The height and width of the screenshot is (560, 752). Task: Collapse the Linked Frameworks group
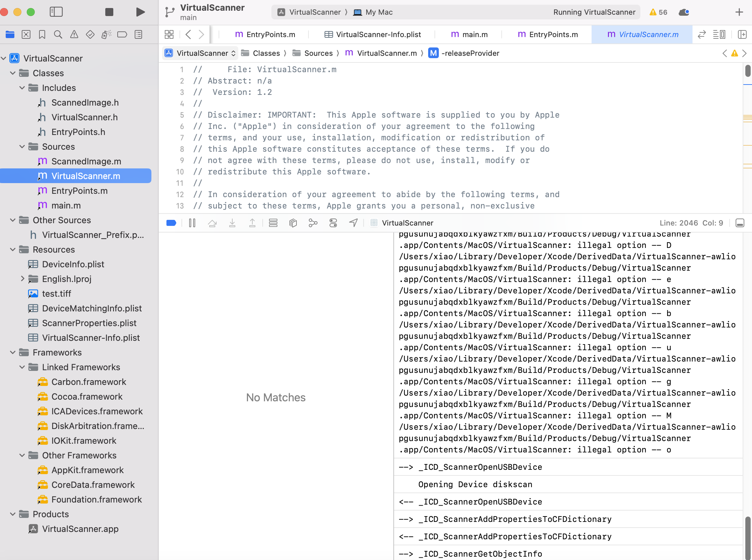coord(22,367)
